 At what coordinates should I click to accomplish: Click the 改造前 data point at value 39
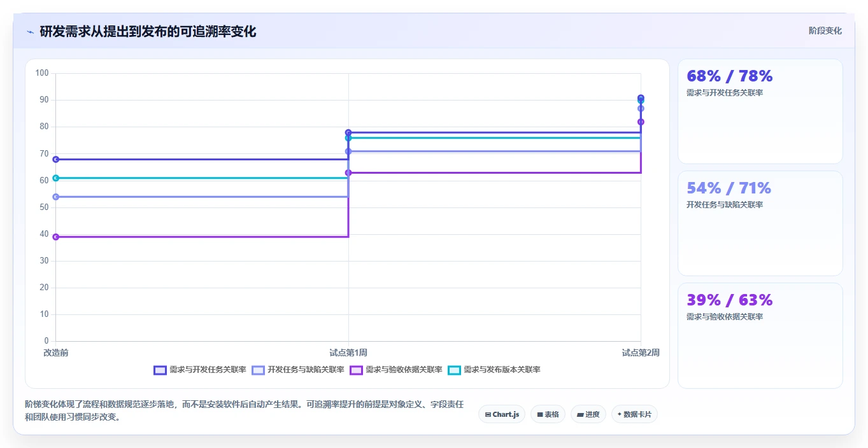[x=56, y=237]
